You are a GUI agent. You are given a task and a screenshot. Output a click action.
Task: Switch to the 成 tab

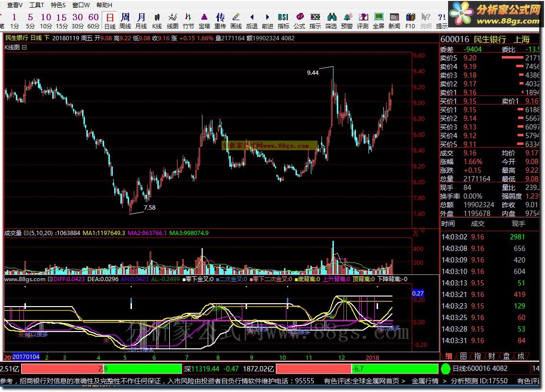521,356
